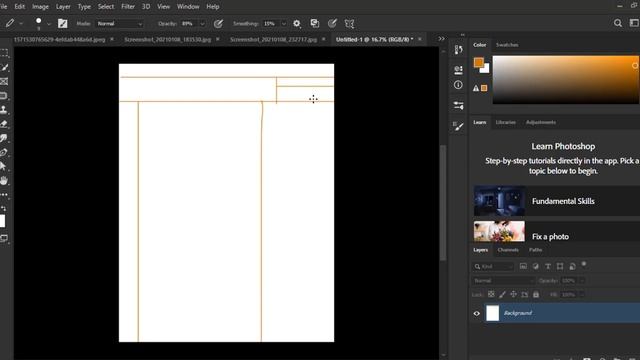
Task: Open the Info panel icon
Action: (x=458, y=85)
